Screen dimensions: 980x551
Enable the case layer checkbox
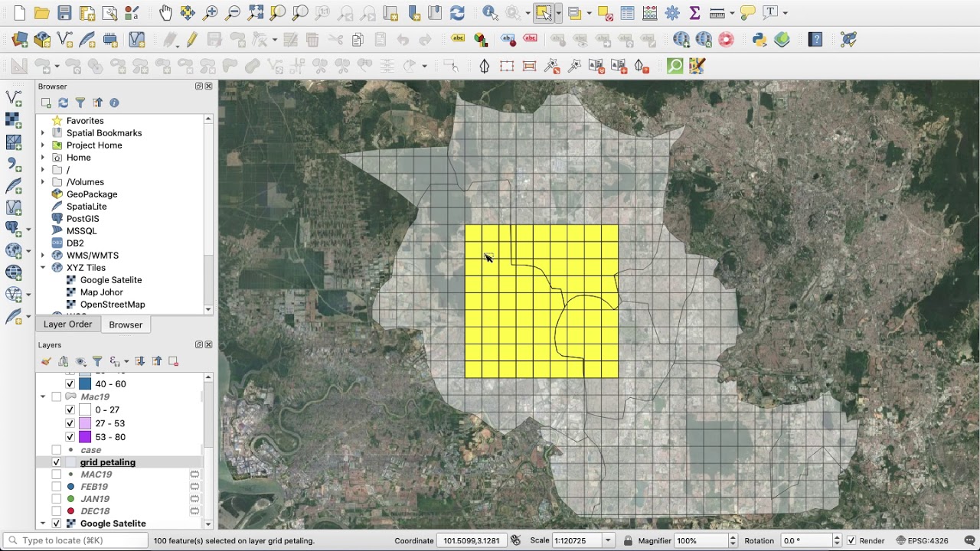[x=56, y=450]
